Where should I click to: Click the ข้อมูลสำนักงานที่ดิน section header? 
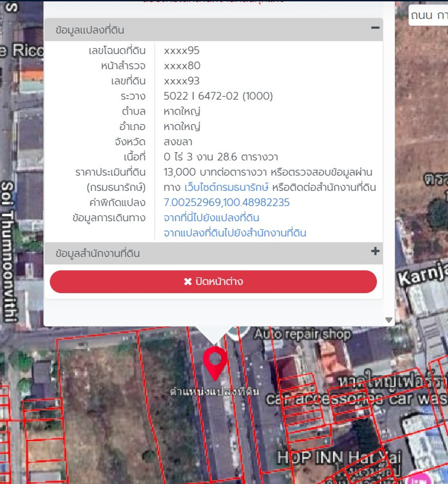tap(98, 253)
